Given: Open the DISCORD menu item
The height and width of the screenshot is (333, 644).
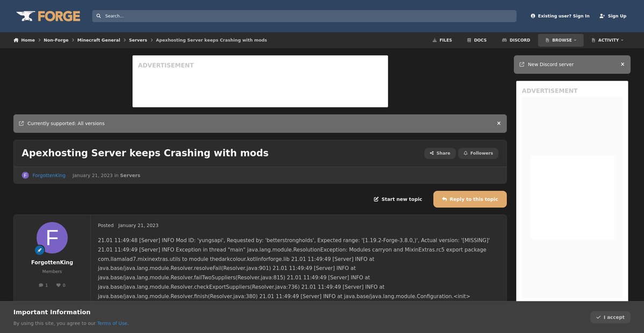Looking at the screenshot, I should [516, 40].
